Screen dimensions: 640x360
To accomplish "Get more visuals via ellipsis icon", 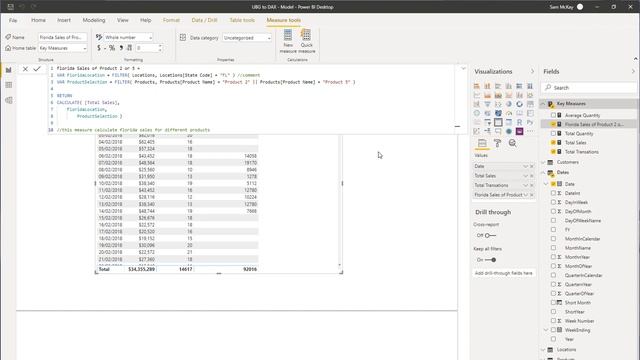I will pos(530,131).
